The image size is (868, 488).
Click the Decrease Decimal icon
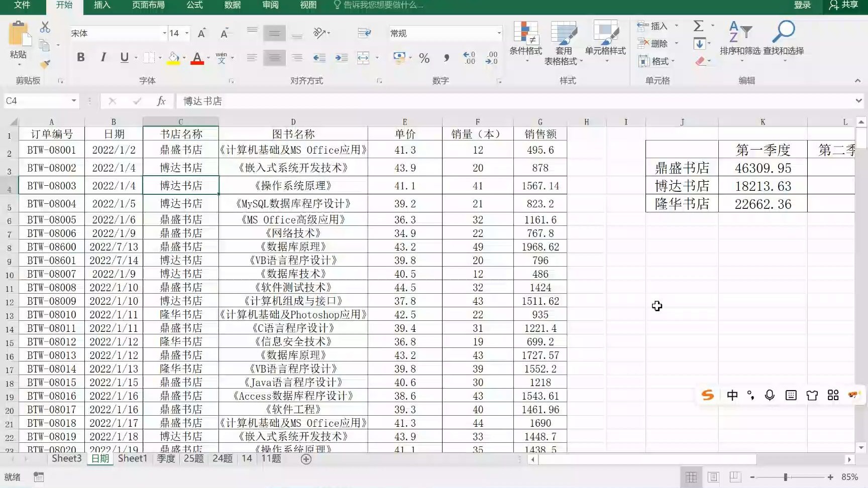tap(491, 58)
